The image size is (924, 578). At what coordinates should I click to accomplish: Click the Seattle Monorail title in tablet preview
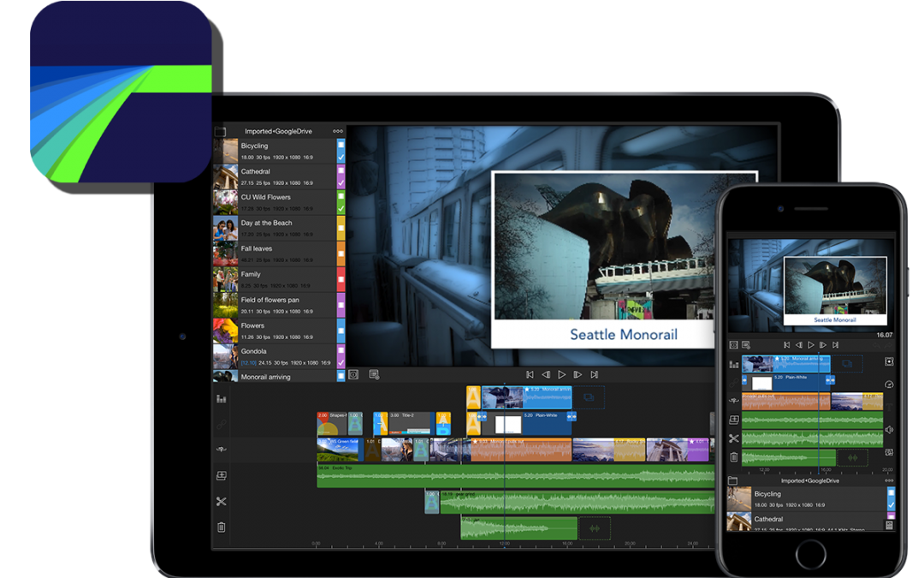tap(624, 335)
